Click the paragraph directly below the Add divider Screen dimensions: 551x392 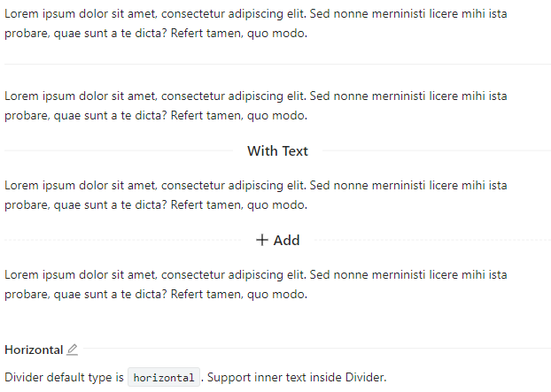(x=256, y=284)
